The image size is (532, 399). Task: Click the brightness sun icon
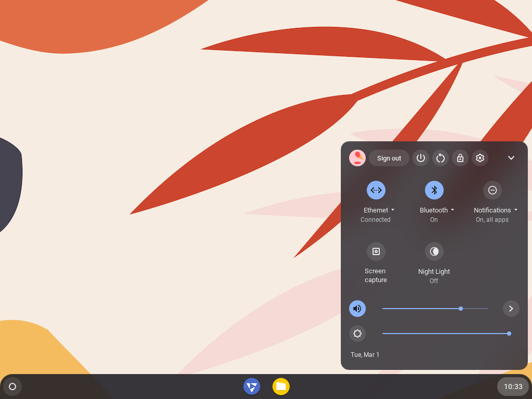[x=357, y=334]
